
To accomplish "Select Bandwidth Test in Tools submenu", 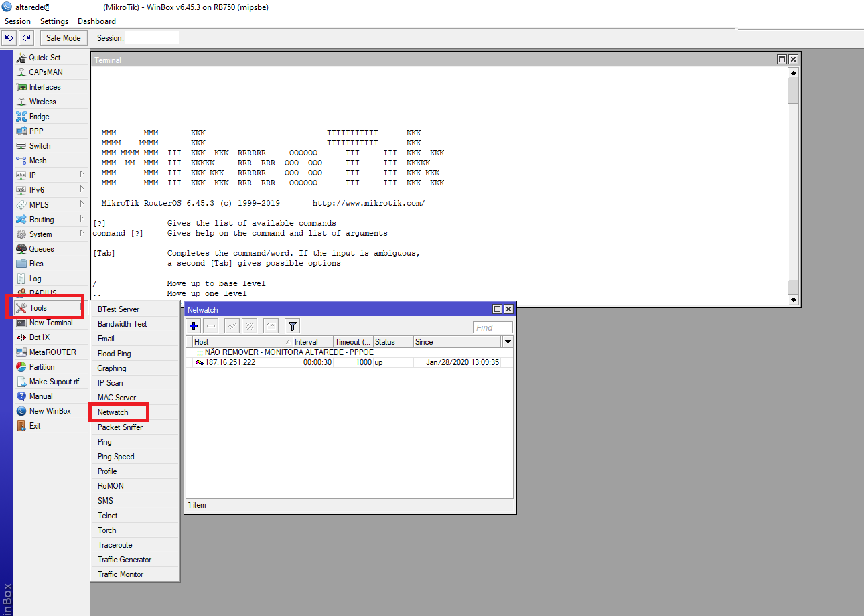I will 135,324.
